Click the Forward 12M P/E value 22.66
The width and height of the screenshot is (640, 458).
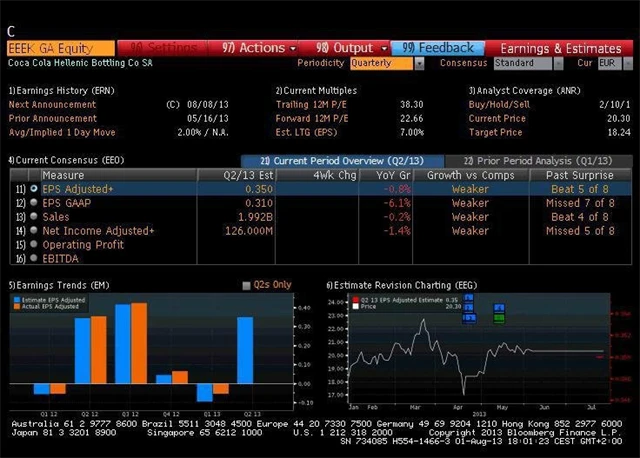(411, 118)
